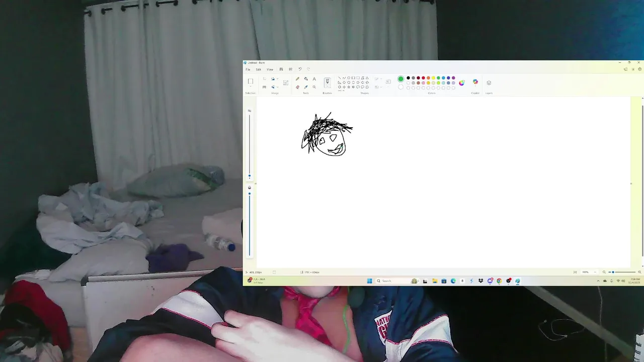Viewport: 644px width, 362px height.
Task: Open the Rotate dropdown arrow
Action: (x=277, y=78)
